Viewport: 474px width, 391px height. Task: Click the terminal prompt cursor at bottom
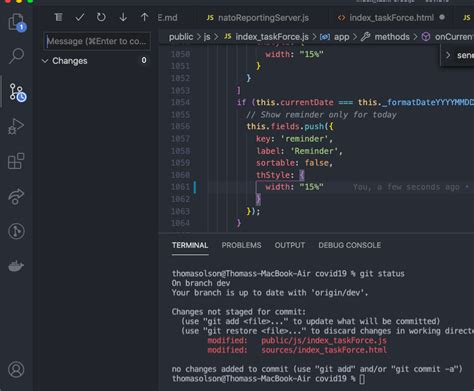point(362,379)
